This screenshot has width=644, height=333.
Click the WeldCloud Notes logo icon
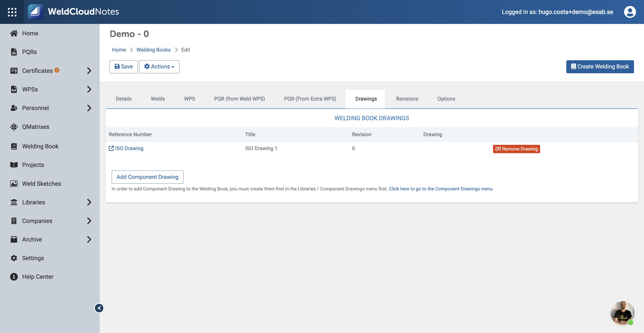(35, 12)
